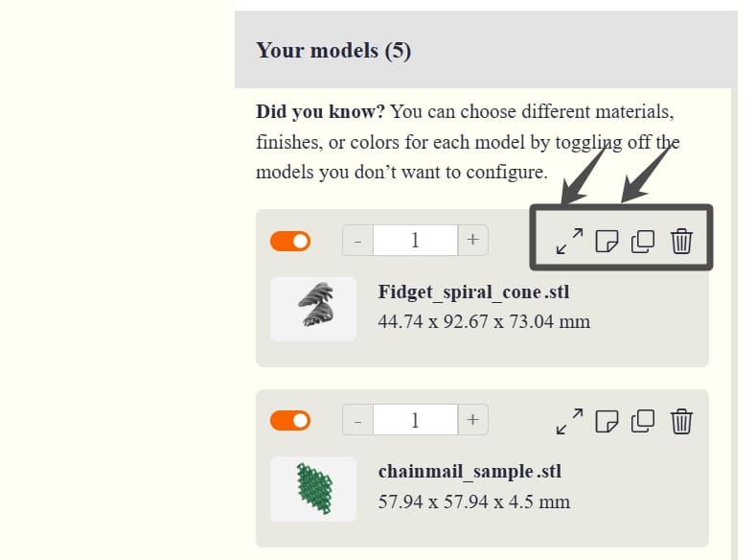The image size is (756, 560).
Task: Duplicate the chainmail_sample model
Action: tap(643, 420)
